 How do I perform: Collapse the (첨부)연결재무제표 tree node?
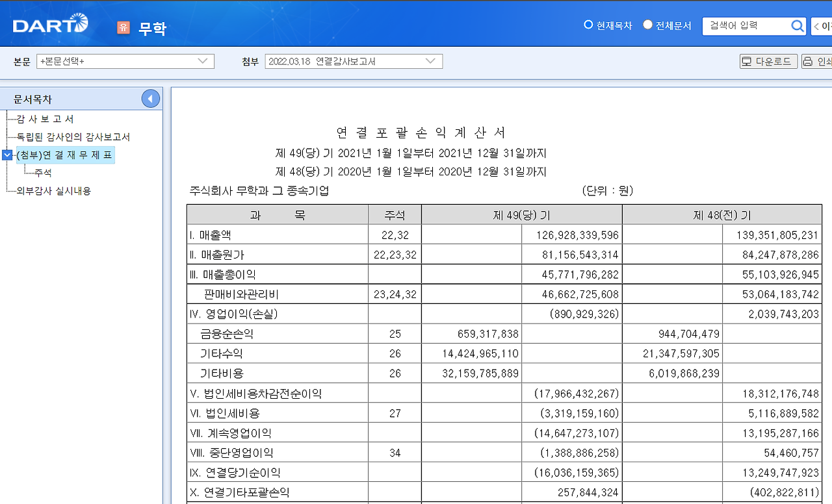click(x=7, y=155)
